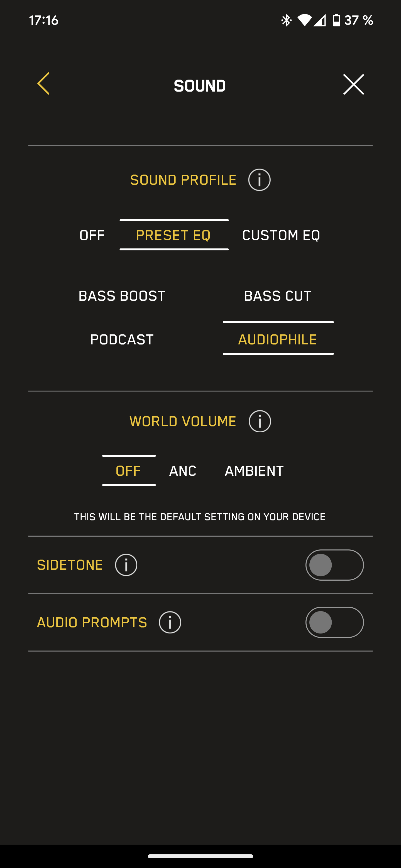The height and width of the screenshot is (868, 401).
Task: Select the Podcast preset
Action: click(x=122, y=339)
